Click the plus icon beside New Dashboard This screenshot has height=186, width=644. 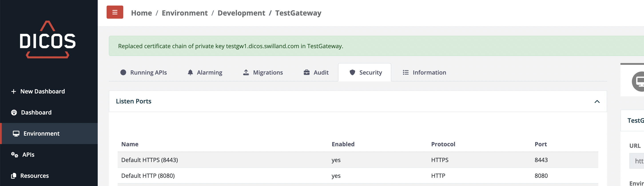[x=14, y=91]
